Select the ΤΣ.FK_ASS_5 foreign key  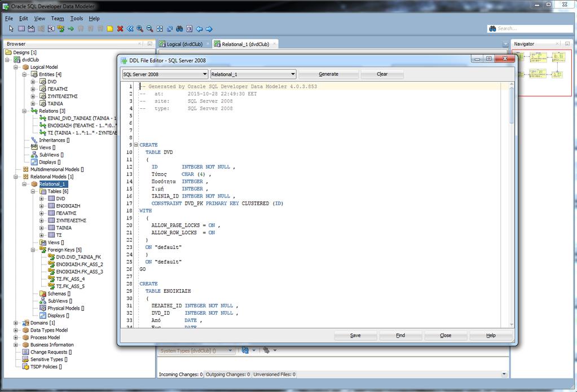tap(71, 287)
